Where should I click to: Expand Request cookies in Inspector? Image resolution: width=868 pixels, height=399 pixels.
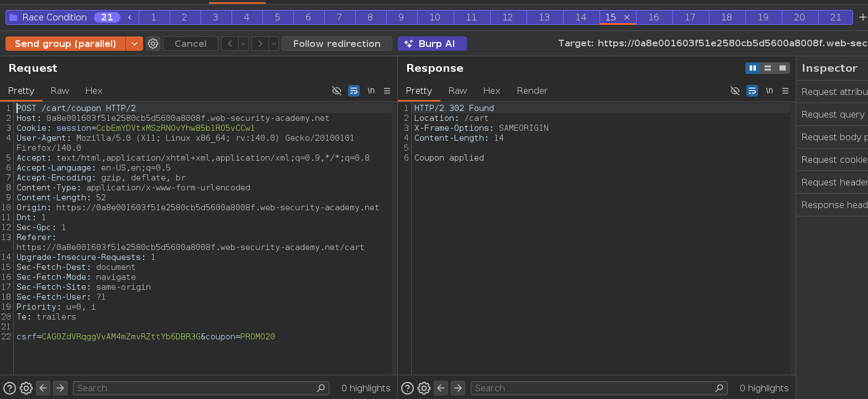point(832,159)
